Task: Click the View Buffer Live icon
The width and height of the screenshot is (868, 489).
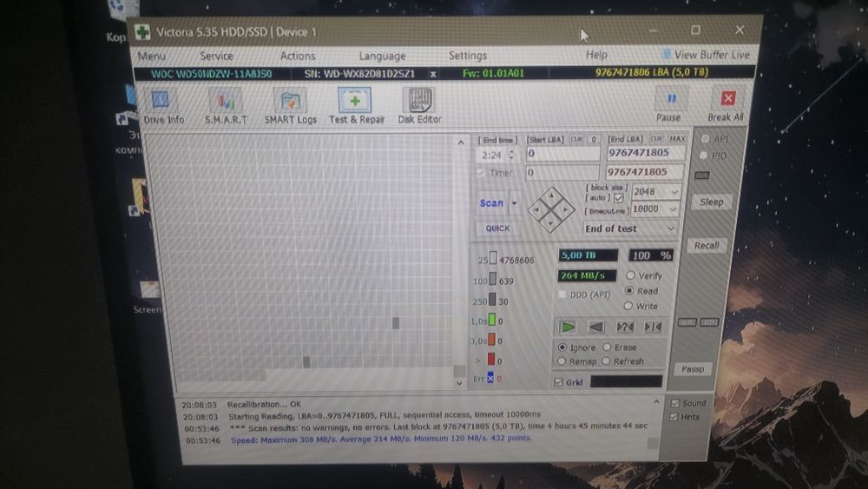Action: coord(666,54)
